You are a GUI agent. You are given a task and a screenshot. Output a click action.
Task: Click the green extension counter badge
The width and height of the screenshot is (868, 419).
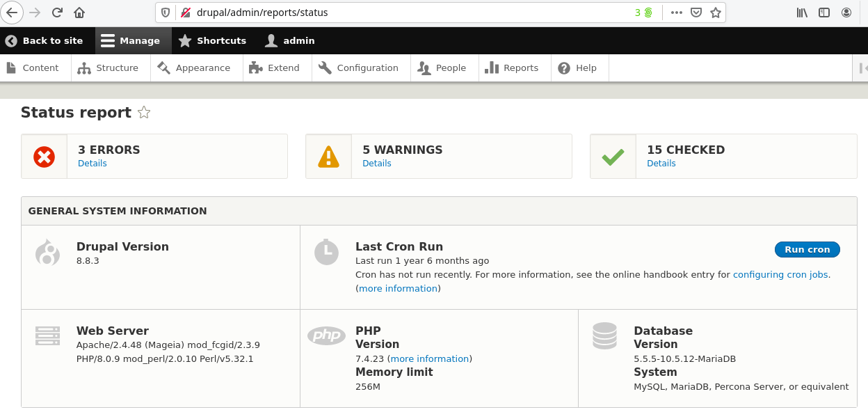tap(643, 13)
